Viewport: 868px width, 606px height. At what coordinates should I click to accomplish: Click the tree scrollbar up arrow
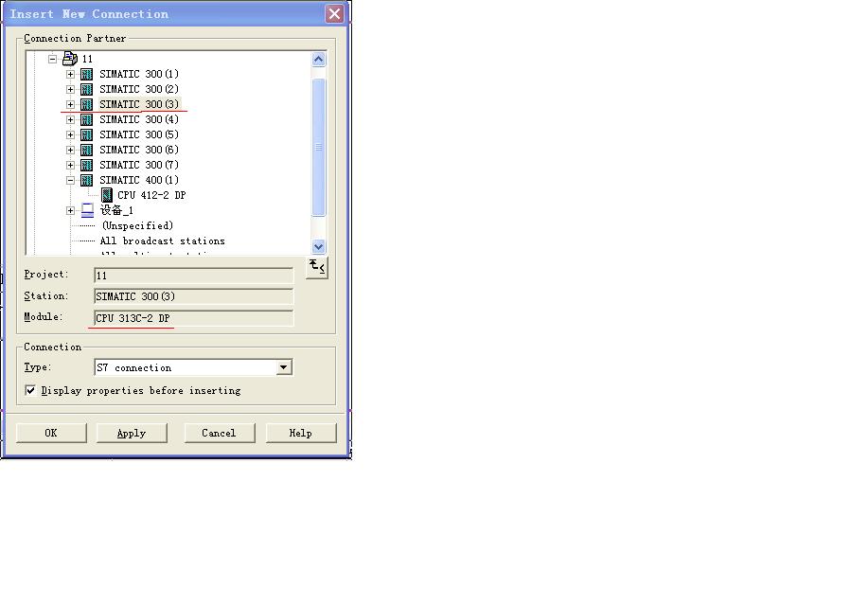[x=318, y=60]
